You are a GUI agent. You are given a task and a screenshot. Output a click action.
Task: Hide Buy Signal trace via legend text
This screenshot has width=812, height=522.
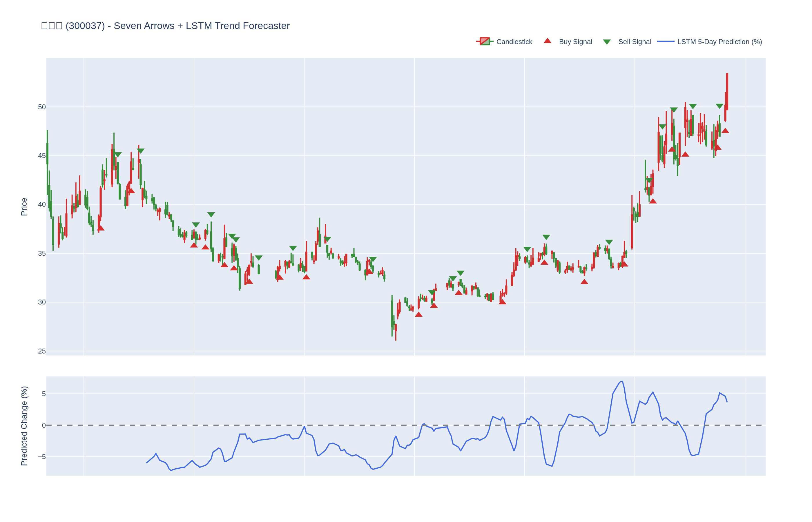pos(575,42)
